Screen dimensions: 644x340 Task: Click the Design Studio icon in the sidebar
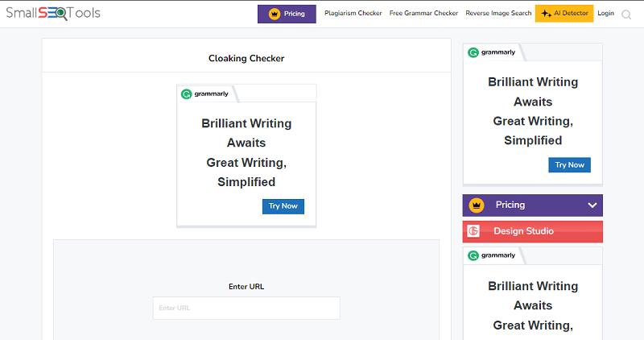point(474,231)
